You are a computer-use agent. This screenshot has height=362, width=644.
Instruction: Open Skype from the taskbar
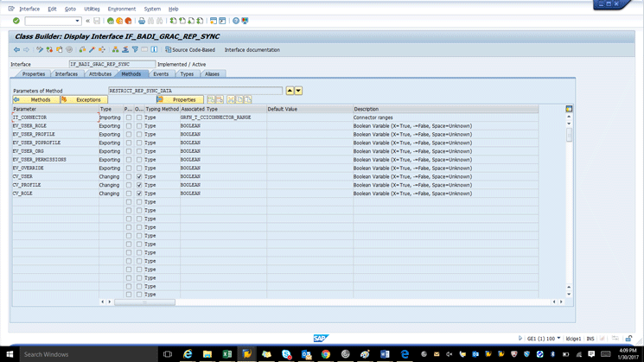click(286, 353)
